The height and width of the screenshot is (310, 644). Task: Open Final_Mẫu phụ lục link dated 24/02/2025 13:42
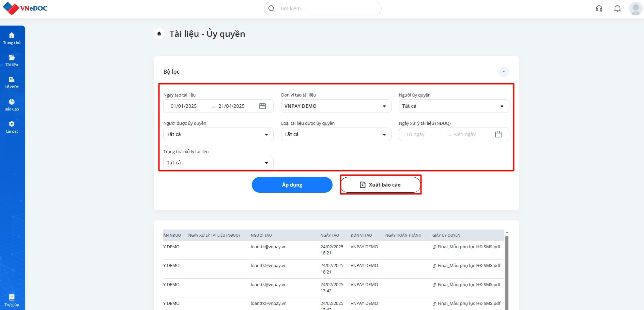point(469,285)
